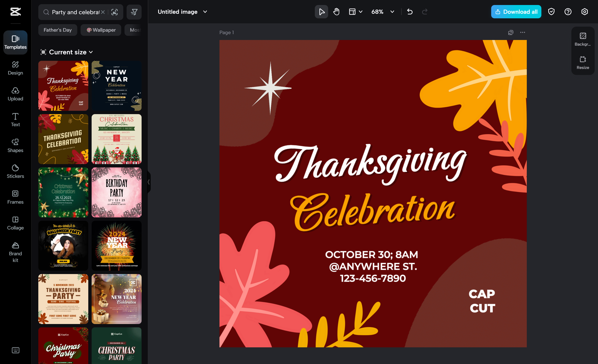Collapse the templates side panel
This screenshot has width=598, height=364.
[148, 182]
